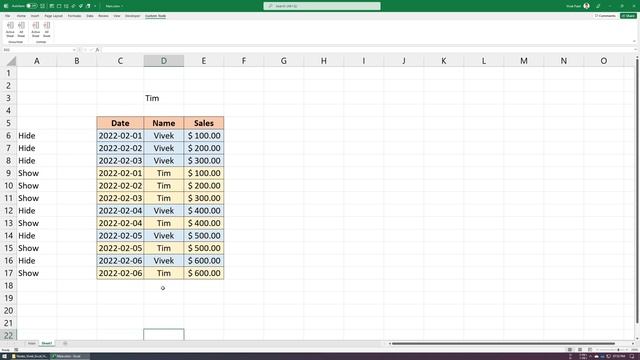Switch to Page Layout view in status bar
This screenshot has height=360, width=640.
pos(580,350)
